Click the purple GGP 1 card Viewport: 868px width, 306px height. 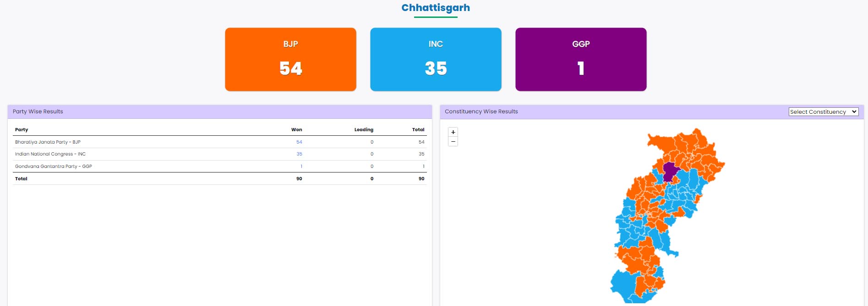(x=581, y=59)
